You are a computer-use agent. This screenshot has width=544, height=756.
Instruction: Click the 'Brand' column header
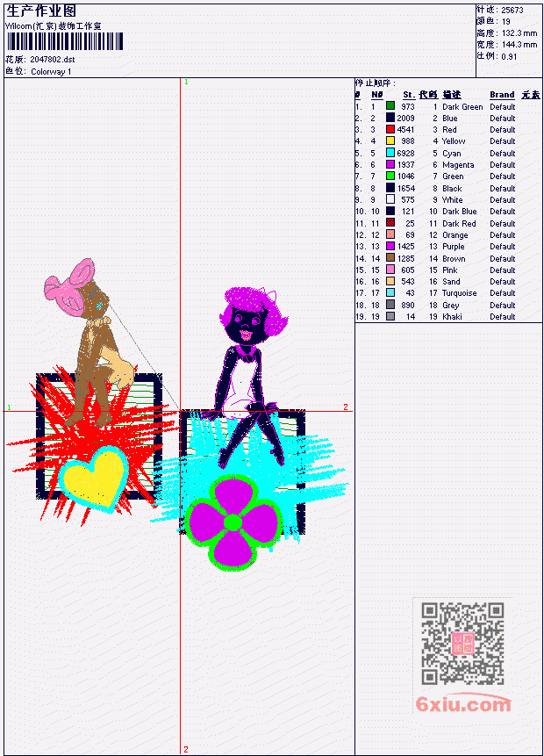click(x=502, y=95)
